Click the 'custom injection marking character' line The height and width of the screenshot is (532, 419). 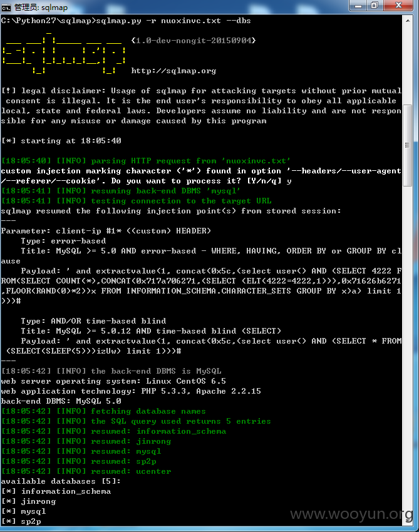click(201, 171)
